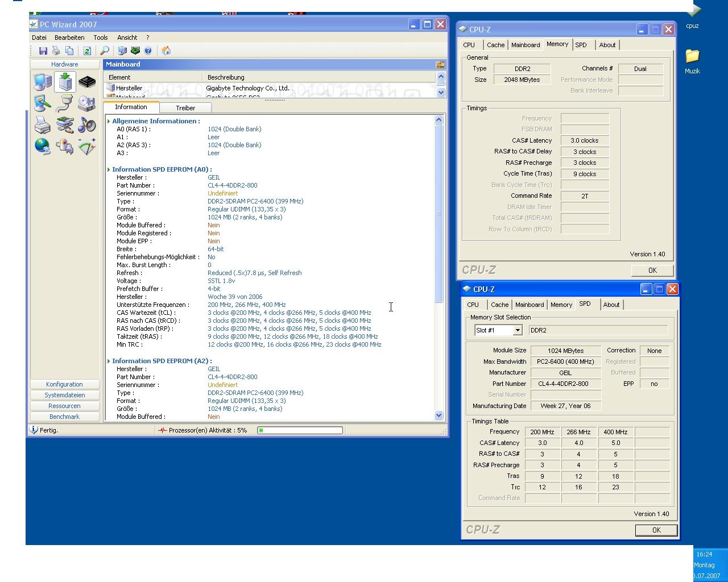Click the computer tower toolbar icon

[122, 51]
